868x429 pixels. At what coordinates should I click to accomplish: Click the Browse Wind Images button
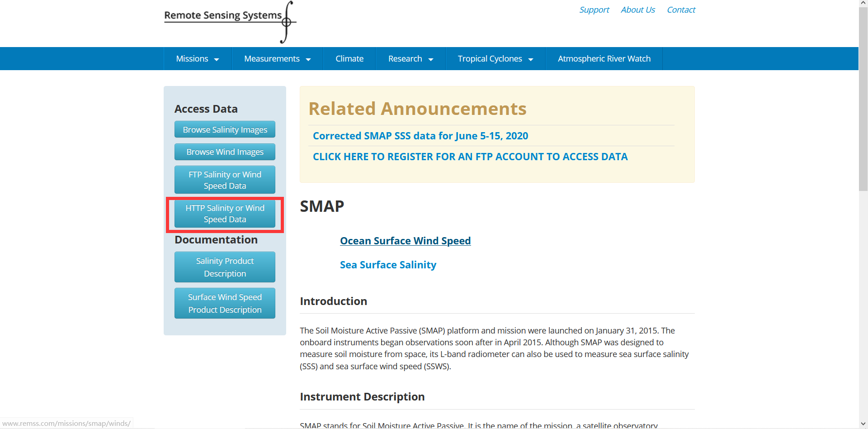[x=224, y=152]
